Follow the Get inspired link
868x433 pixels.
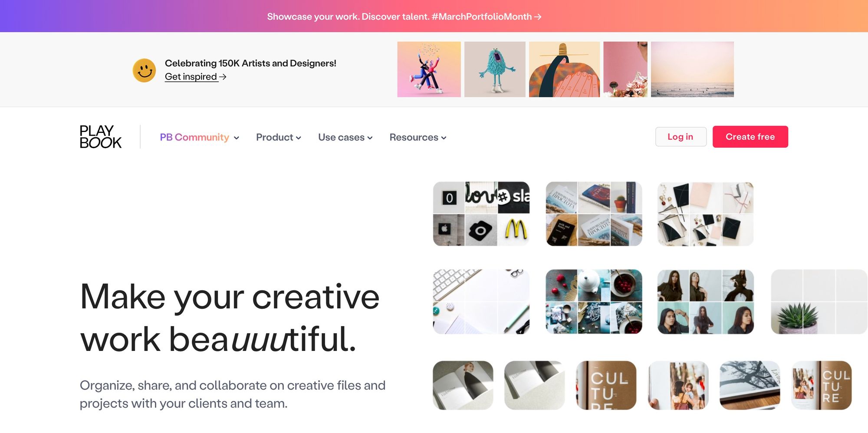coord(191,76)
